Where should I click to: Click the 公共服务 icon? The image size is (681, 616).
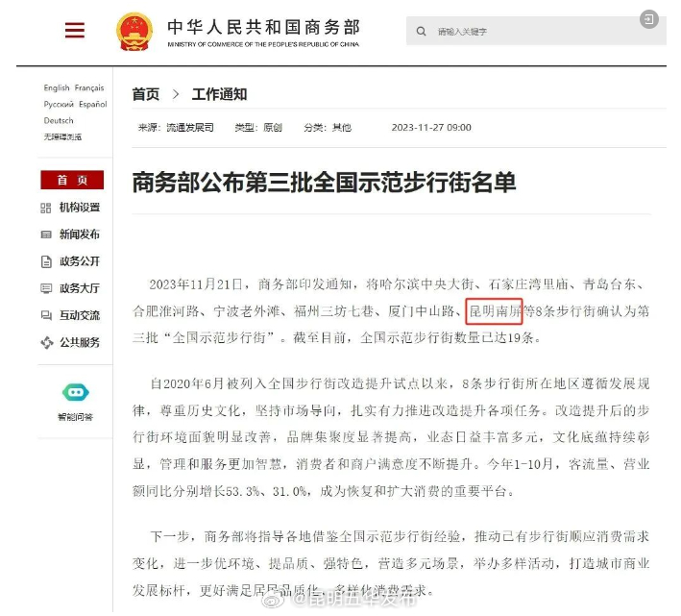(46, 343)
